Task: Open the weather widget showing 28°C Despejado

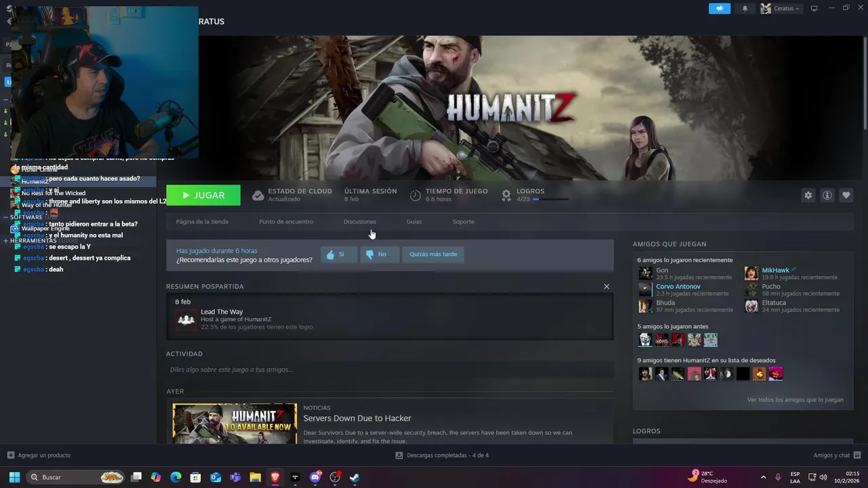Action: click(x=708, y=477)
